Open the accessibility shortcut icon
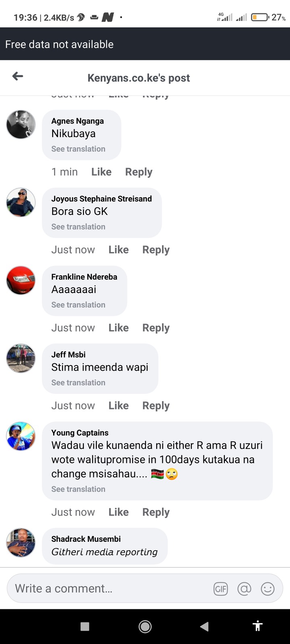Image resolution: width=290 pixels, height=644 pixels. (x=257, y=626)
